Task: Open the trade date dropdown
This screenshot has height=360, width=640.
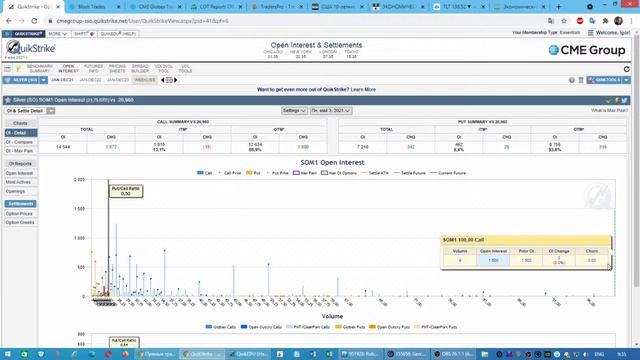Action: pos(331,111)
